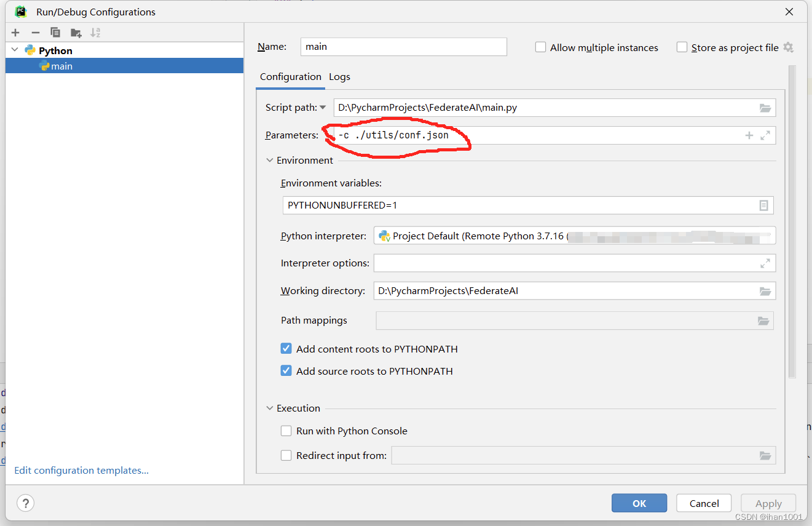This screenshot has height=526, width=812.
Task: Click the Apply button
Action: (x=768, y=503)
